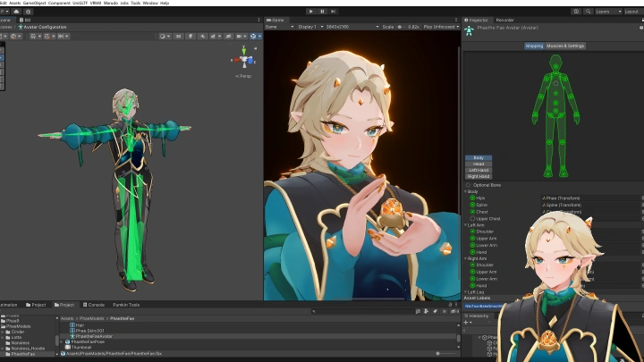Click the global search magnifier icon
This screenshot has height=362, width=644.
589,12
